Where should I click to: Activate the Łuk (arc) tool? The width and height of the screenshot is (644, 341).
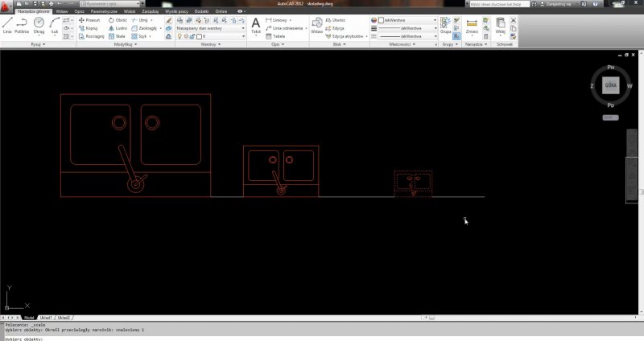tap(54, 25)
